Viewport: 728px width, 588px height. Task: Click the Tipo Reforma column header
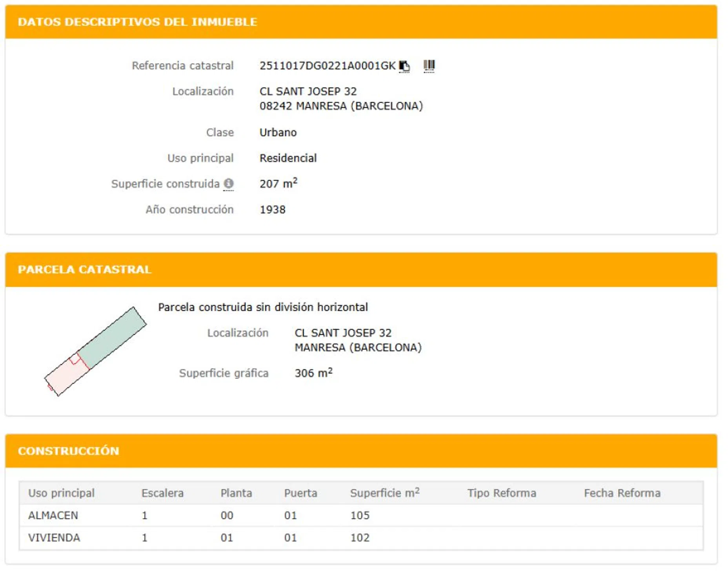click(501, 493)
